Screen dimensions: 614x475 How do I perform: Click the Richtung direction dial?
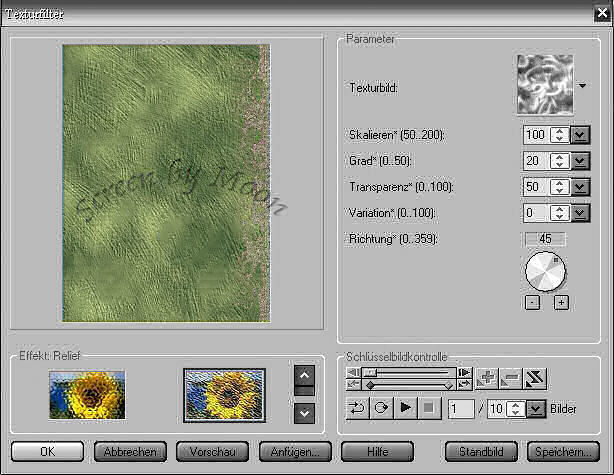(x=545, y=271)
